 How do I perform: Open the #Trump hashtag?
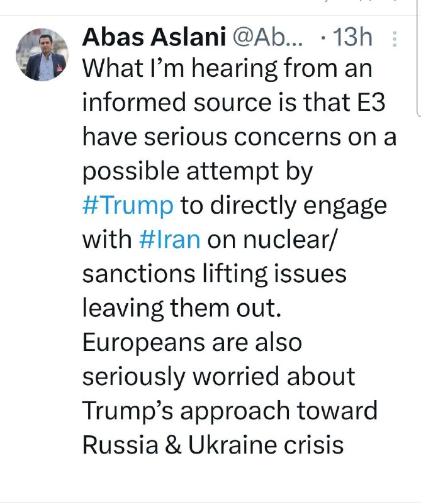[128, 206]
